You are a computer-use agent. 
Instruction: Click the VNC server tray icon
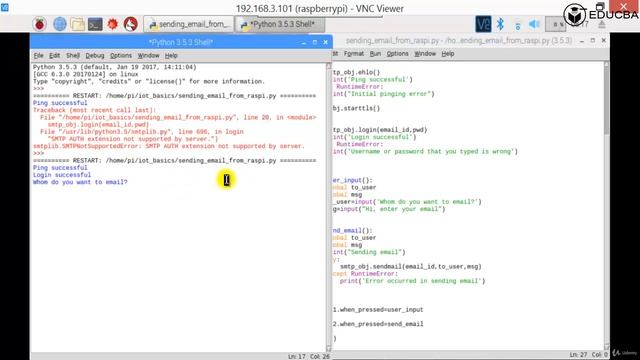point(483,24)
